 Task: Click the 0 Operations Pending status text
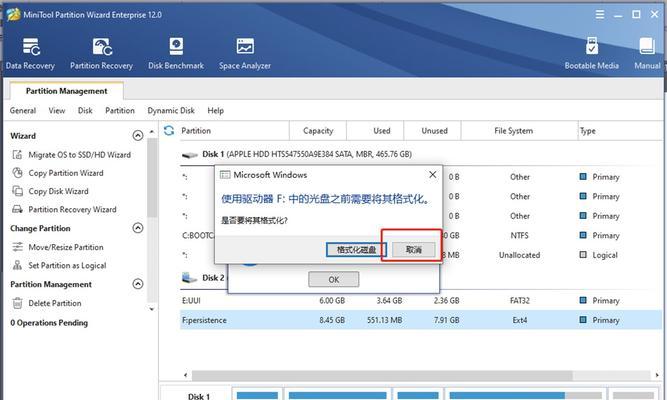[x=49, y=323]
